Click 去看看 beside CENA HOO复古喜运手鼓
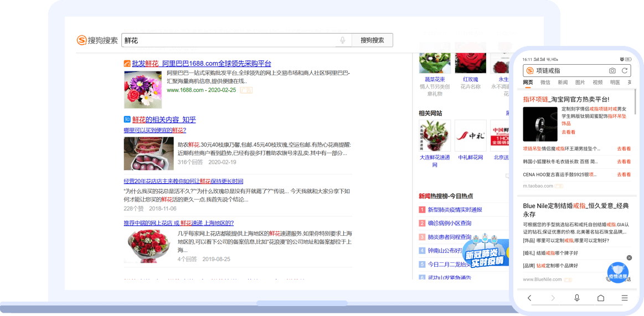 click(624, 174)
